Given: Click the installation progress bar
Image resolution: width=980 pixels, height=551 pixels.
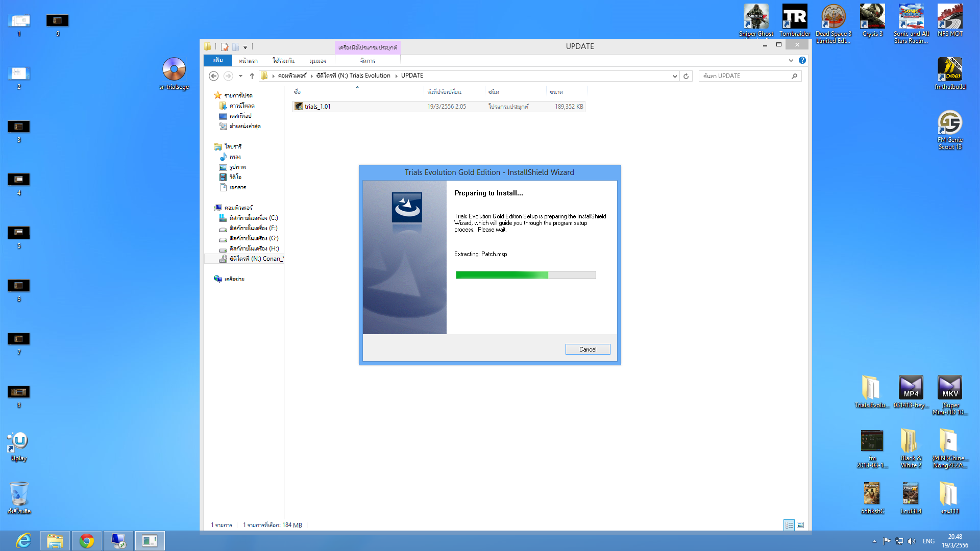Looking at the screenshot, I should click(x=526, y=275).
